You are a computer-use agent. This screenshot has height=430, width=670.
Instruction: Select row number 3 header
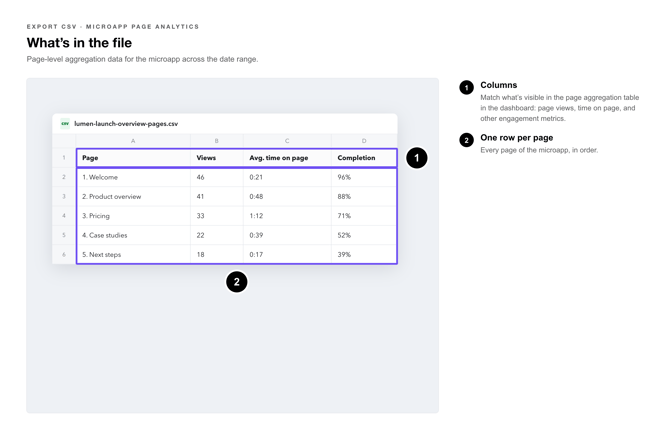pos(64,197)
